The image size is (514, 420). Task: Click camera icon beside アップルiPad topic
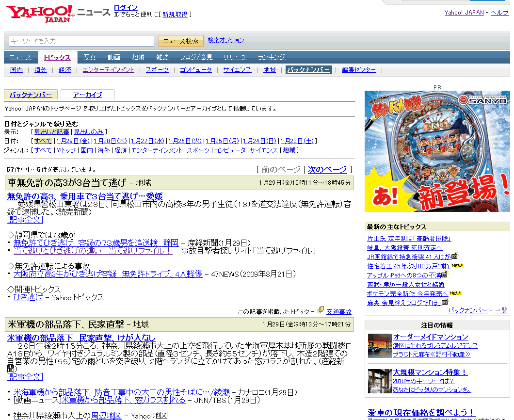pyautogui.click(x=445, y=274)
